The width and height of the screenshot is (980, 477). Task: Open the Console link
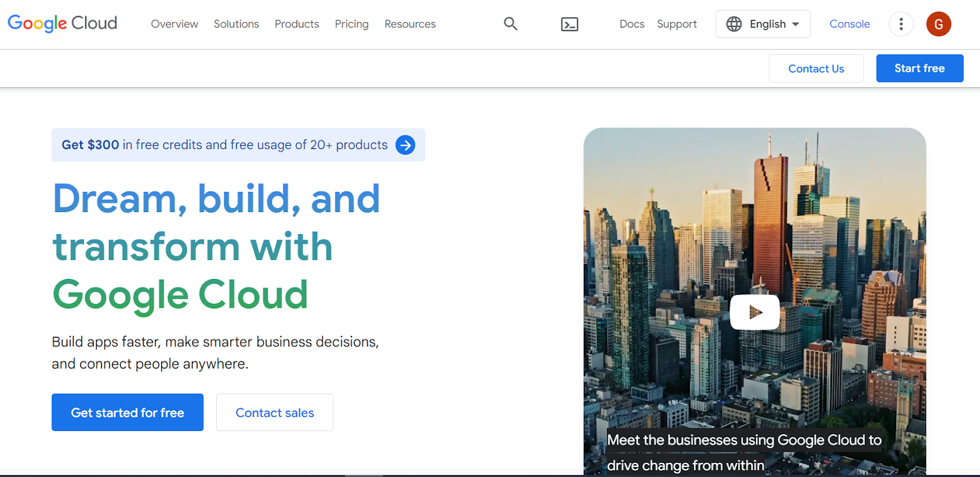[x=850, y=24]
